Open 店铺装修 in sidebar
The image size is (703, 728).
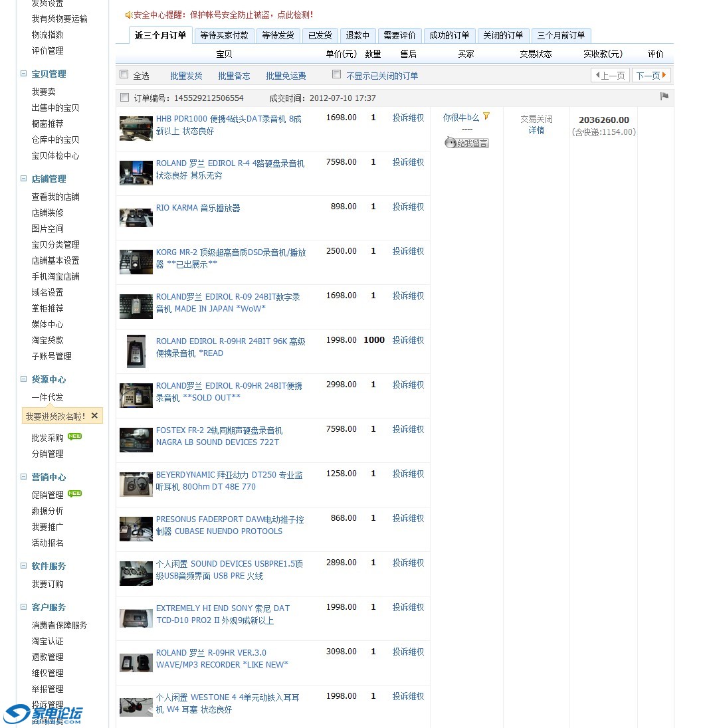[47, 213]
